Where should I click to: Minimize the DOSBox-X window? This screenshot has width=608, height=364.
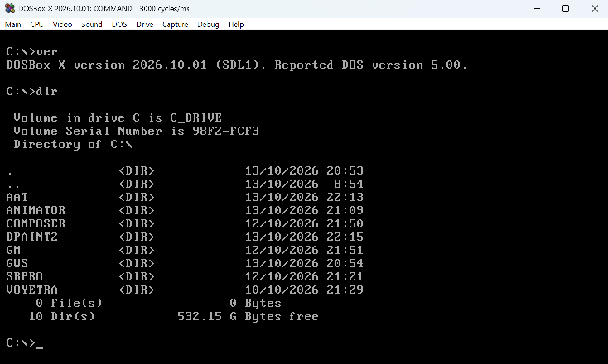[537, 8]
